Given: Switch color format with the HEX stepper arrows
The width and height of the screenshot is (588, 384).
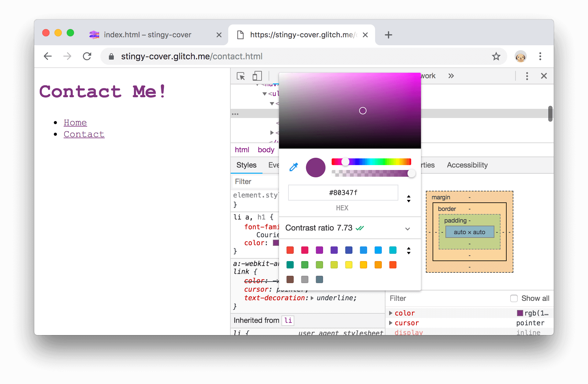Looking at the screenshot, I should point(409,199).
